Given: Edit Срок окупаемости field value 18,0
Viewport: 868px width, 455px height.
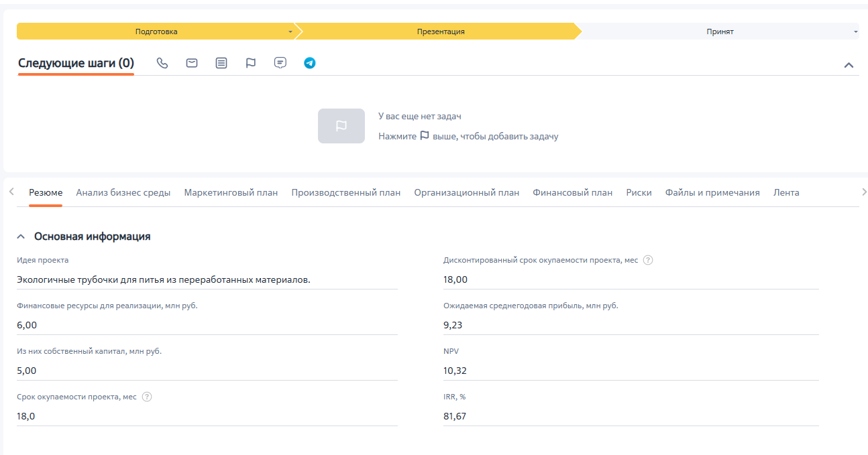Looking at the screenshot, I should pos(207,417).
